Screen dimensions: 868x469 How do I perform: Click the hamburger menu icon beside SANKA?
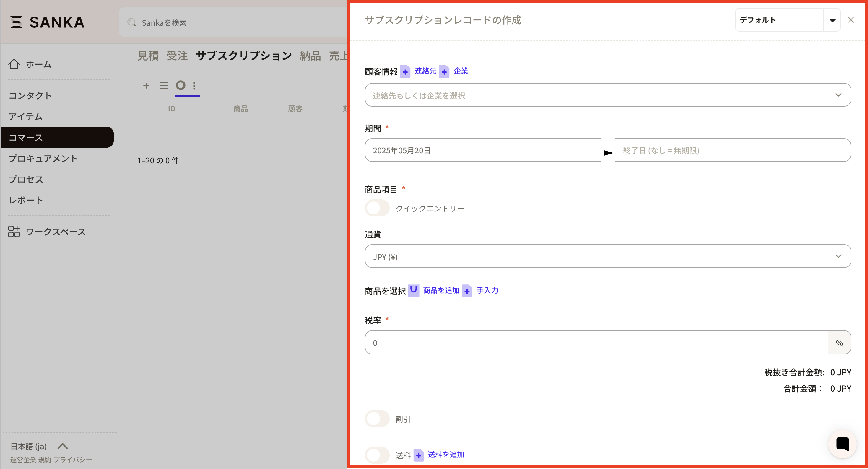[x=16, y=22]
